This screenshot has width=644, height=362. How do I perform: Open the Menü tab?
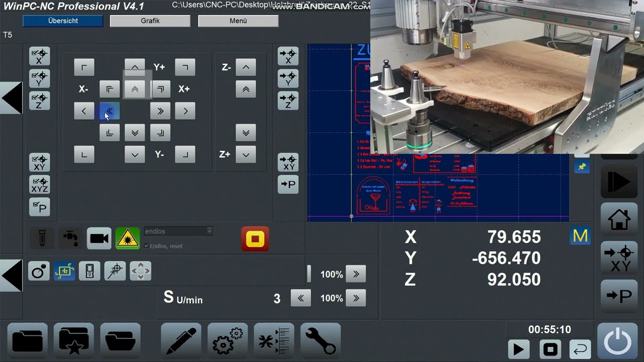click(238, 21)
